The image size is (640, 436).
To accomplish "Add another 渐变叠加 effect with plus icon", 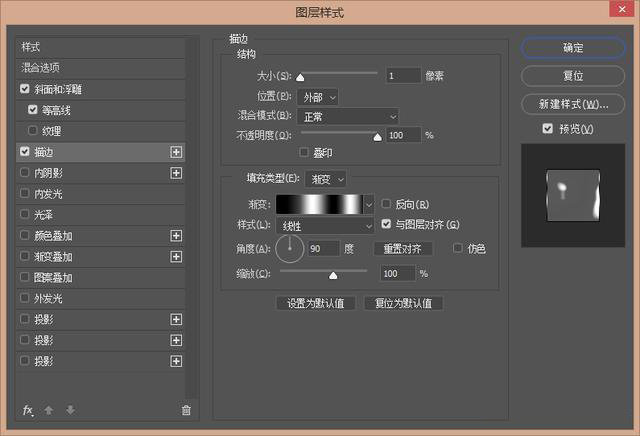I will click(x=176, y=256).
